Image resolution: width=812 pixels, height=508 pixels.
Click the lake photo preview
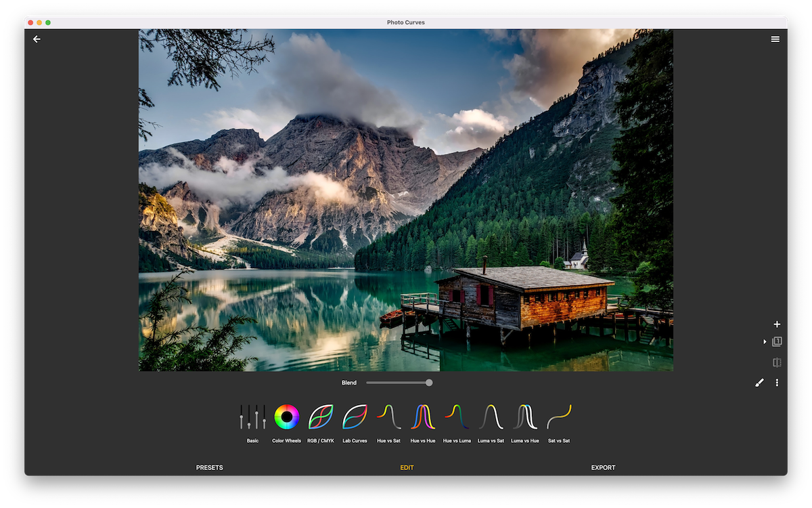coord(406,200)
